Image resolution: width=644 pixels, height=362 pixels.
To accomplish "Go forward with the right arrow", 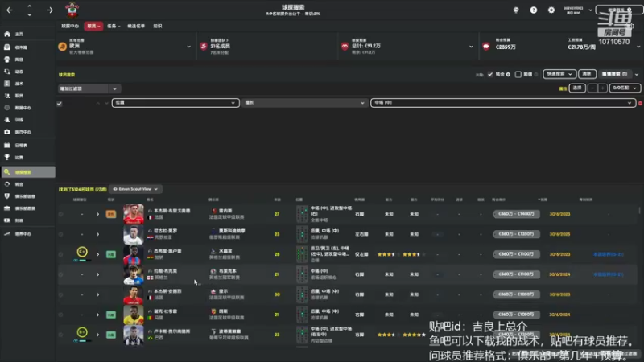I will tap(50, 10).
